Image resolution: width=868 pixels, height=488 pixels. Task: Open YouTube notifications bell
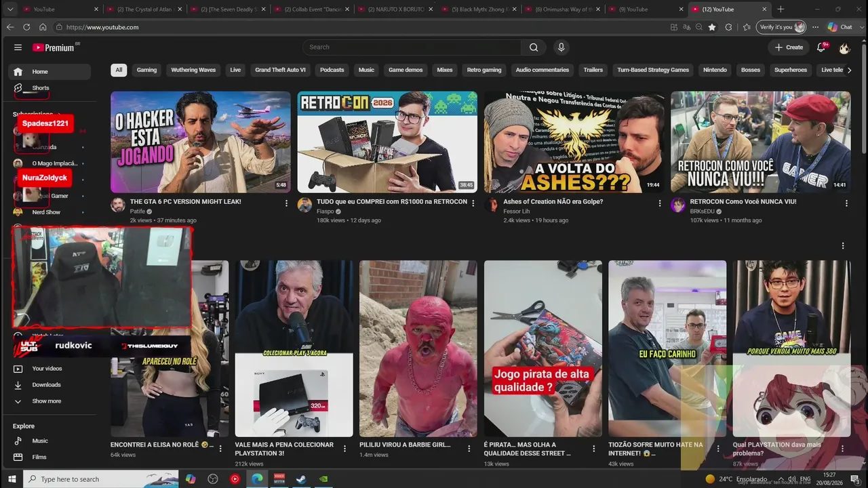tap(821, 47)
